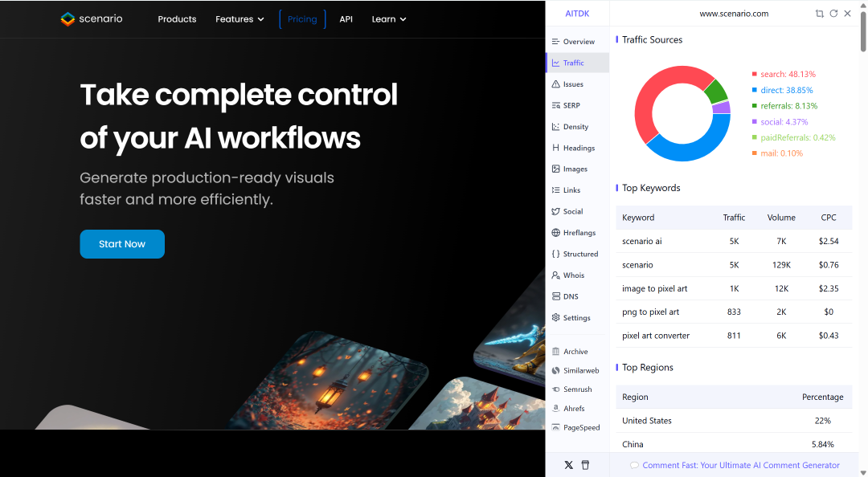Screen dimensions: 868x477
Task: Click the crop/screenshot icon in the panel header
Action: (x=819, y=14)
